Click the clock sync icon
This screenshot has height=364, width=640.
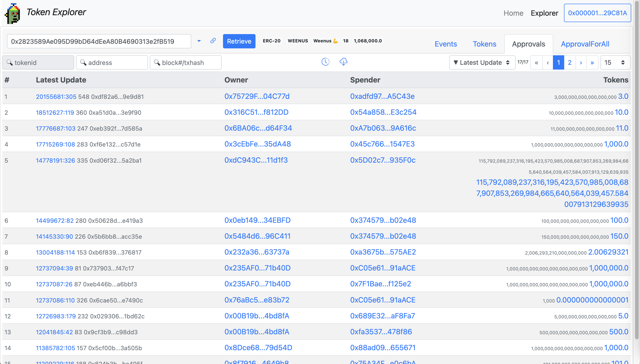325,62
